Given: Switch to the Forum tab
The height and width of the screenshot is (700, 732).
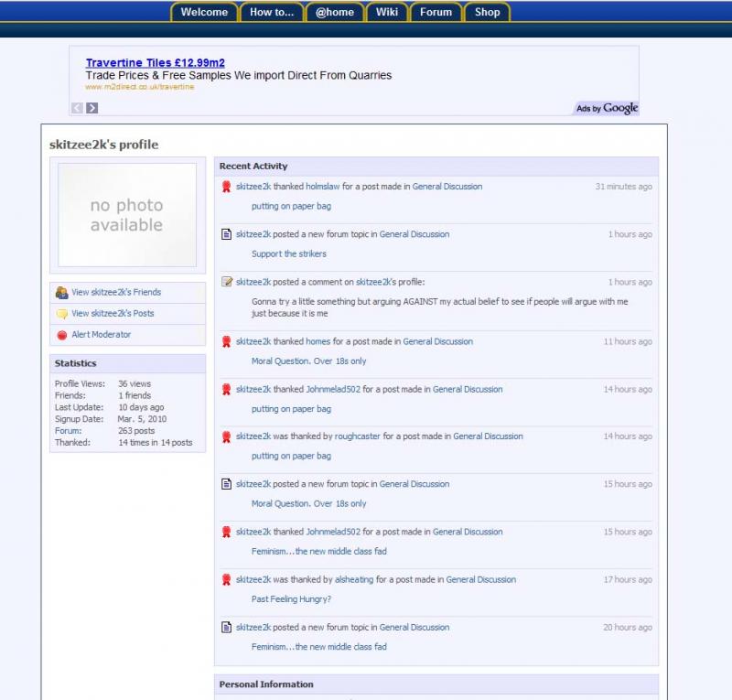Looking at the screenshot, I should tap(436, 12).
